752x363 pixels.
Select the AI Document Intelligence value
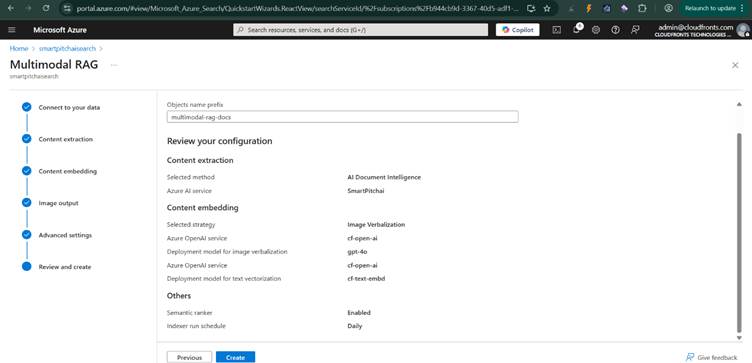tap(384, 177)
